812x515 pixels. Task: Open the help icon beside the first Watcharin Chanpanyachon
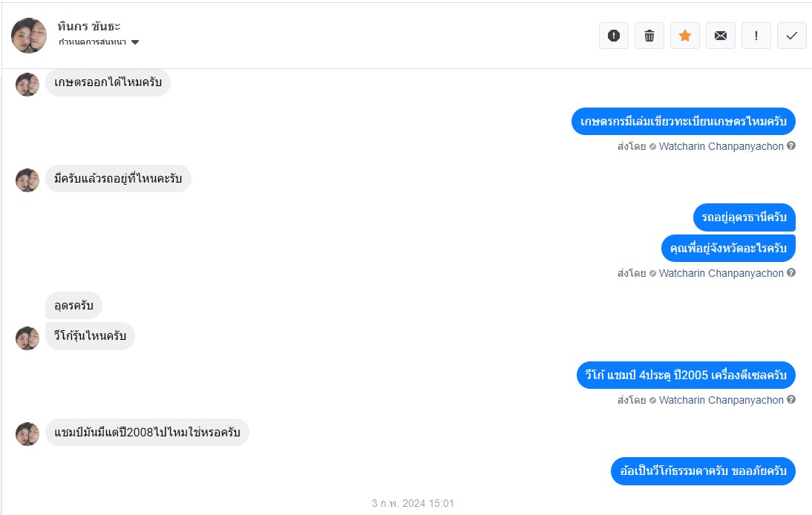[790, 146]
